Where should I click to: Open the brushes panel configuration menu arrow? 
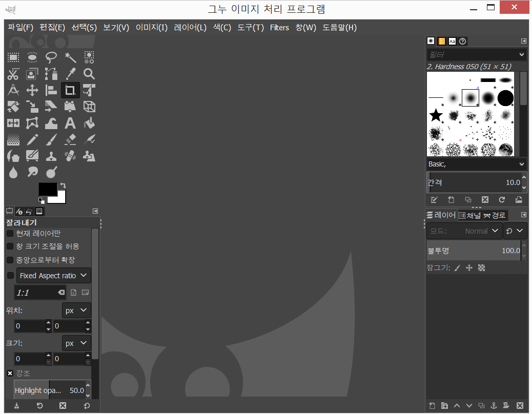pyautogui.click(x=523, y=41)
